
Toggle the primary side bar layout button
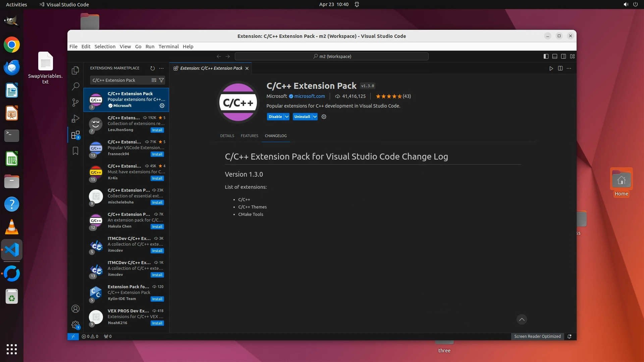(x=546, y=56)
